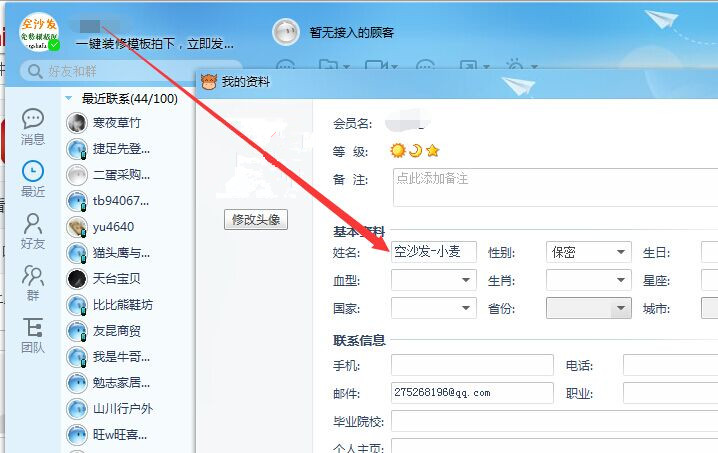Open the 消息 messages sidebar tab
Screen dimensions: 718x453
[33, 127]
